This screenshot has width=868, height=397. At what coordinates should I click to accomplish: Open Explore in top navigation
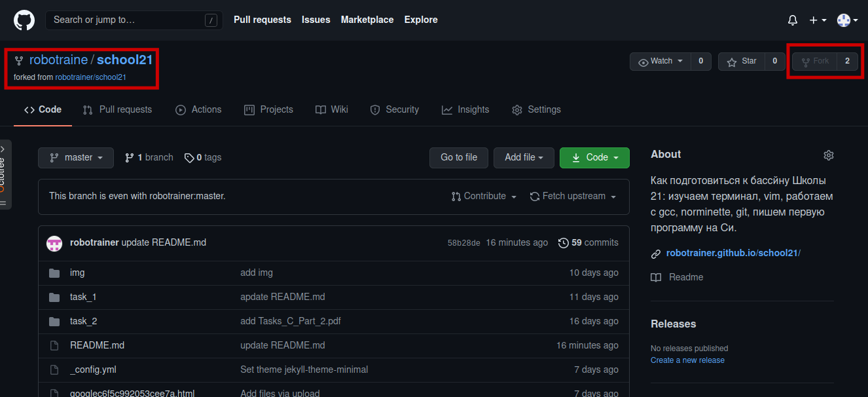point(421,20)
